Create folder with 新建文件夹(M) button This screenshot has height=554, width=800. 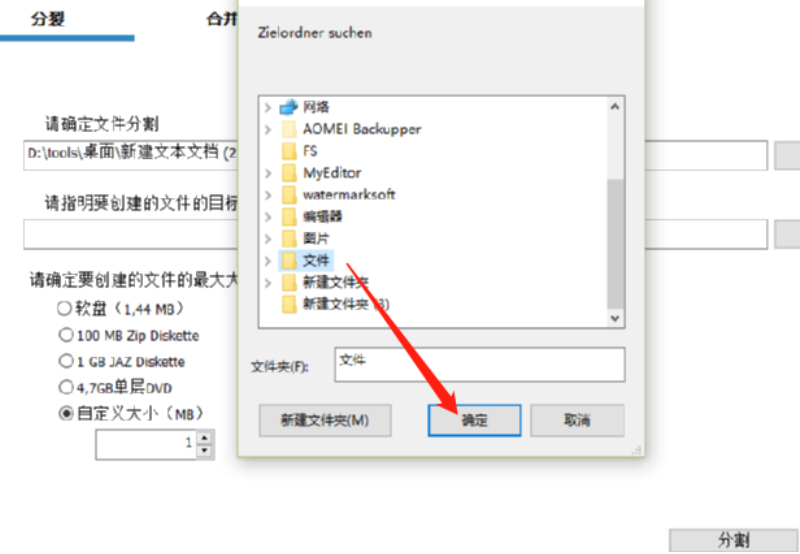(325, 420)
